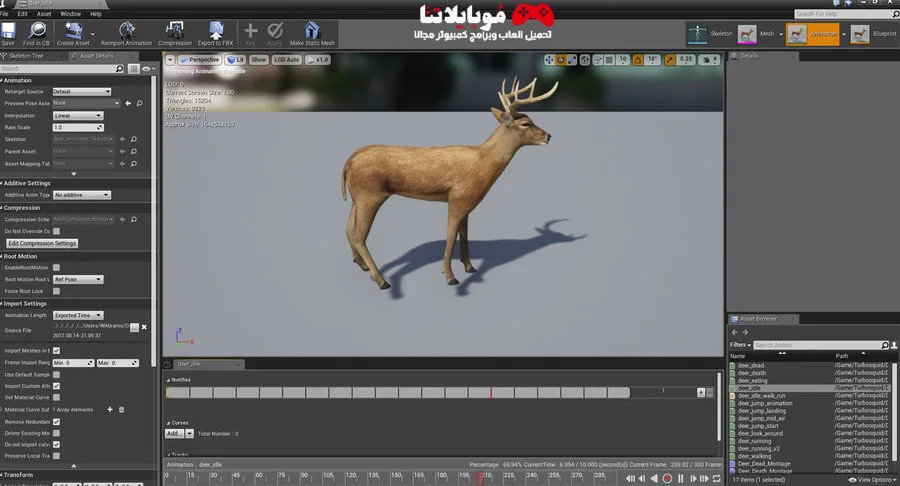This screenshot has width=900, height=486.
Task: Click the Lit view mode button
Action: coord(235,60)
